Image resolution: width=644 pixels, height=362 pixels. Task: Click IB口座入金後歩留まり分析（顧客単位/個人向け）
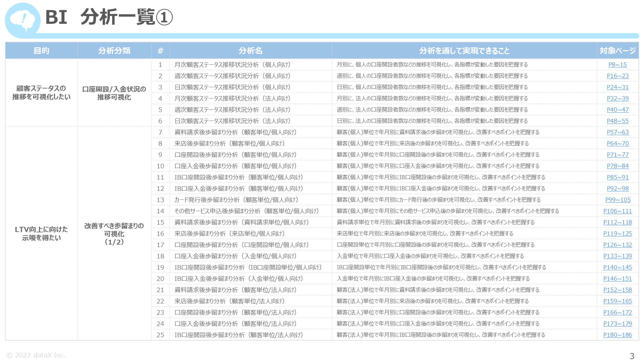click(x=239, y=189)
